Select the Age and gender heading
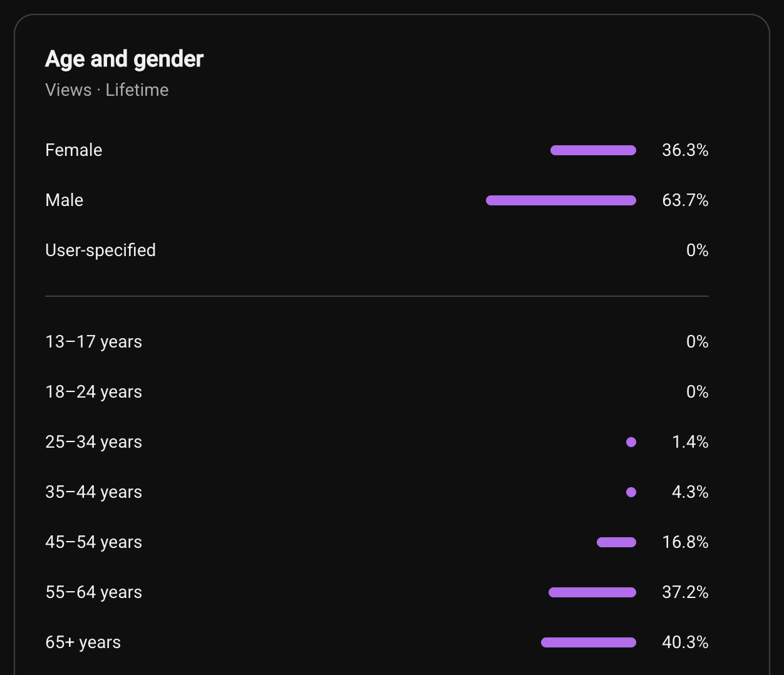Screen dimensions: 784x675 point(125,59)
